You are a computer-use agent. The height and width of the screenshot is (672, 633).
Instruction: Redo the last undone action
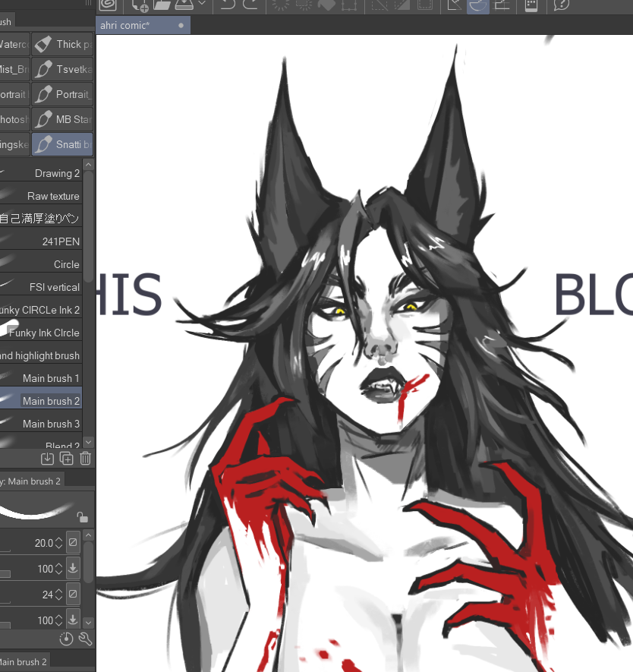(251, 5)
